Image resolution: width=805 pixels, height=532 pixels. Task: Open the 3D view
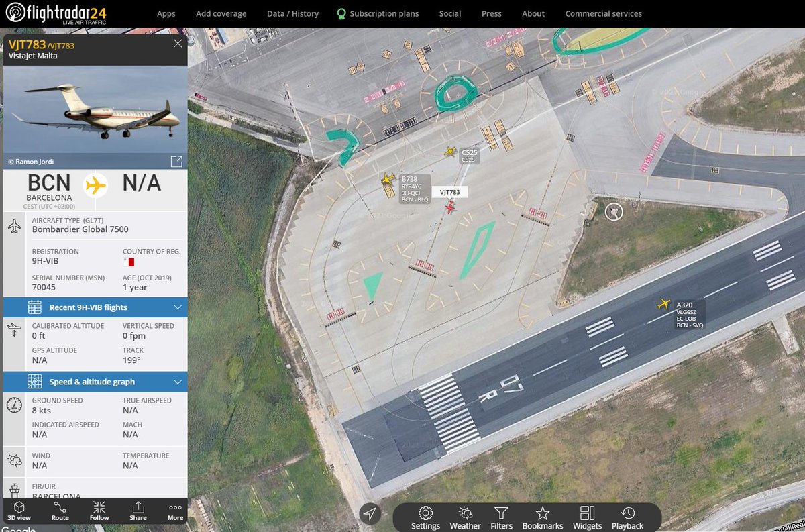click(19, 511)
